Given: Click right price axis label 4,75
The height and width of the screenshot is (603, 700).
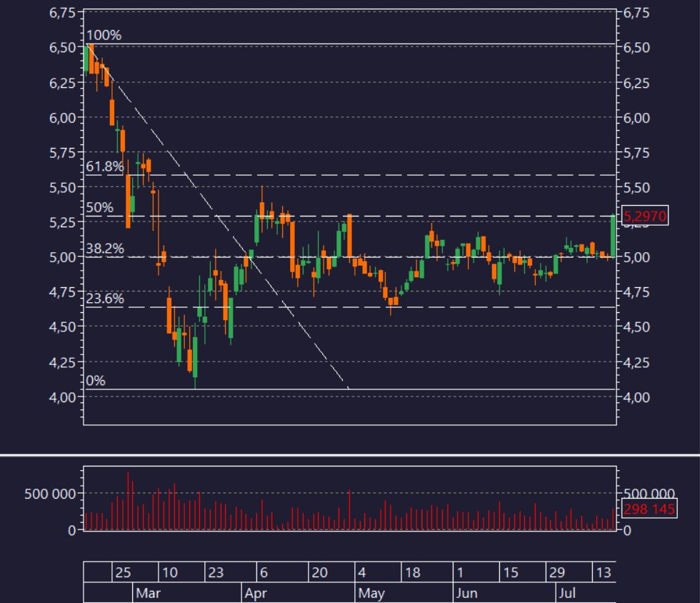Looking at the screenshot, I should [x=636, y=292].
